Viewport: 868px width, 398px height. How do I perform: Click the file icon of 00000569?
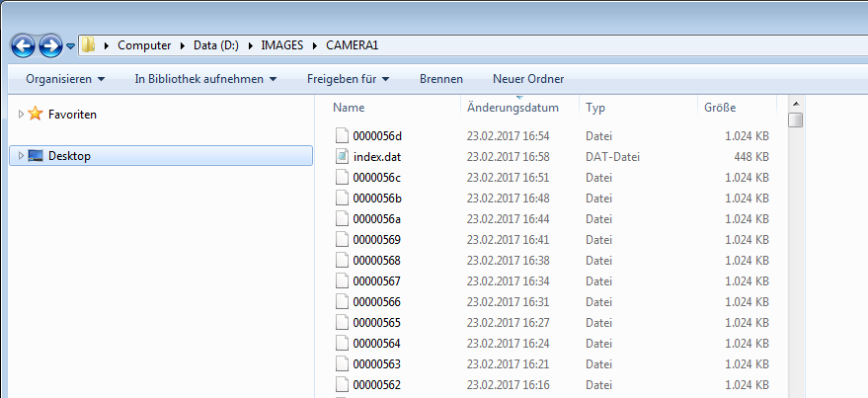click(343, 240)
